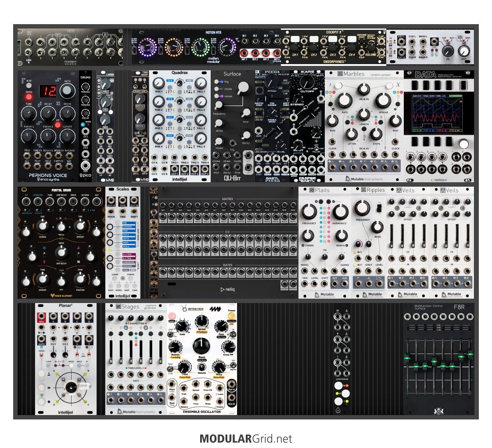This screenshot has width=492, height=448.
Task: Click the green LED ring meter on Motion MTR
Action: (200, 47)
